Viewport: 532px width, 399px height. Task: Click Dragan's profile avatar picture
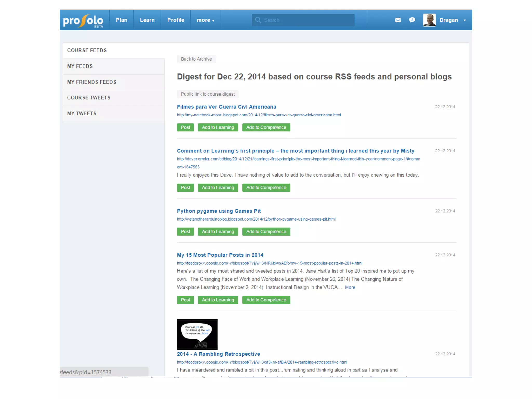click(429, 20)
